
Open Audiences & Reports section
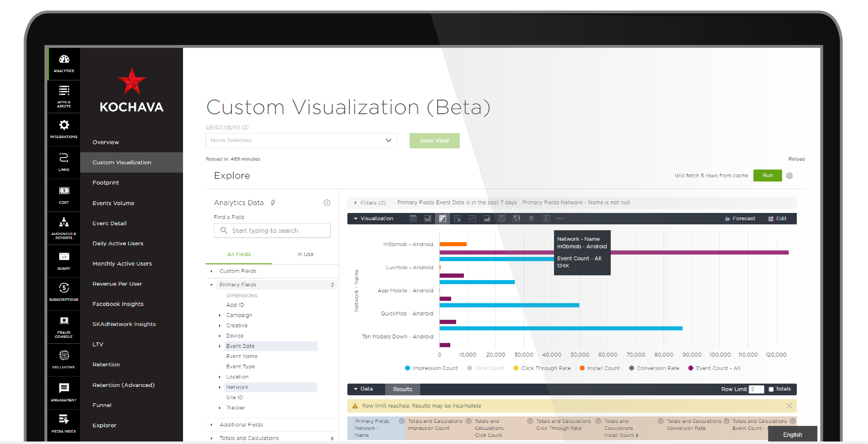[x=64, y=229]
